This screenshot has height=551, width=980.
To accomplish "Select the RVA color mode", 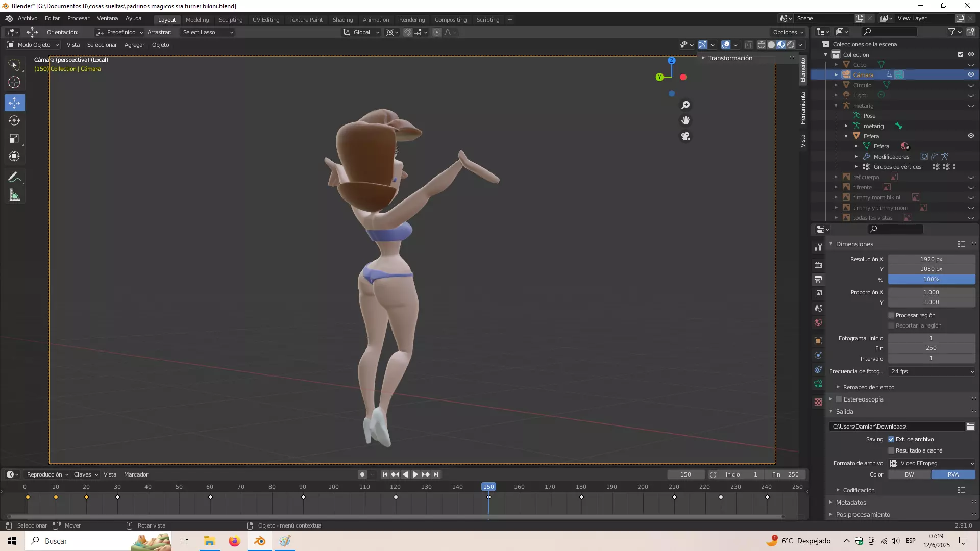I will [953, 474].
